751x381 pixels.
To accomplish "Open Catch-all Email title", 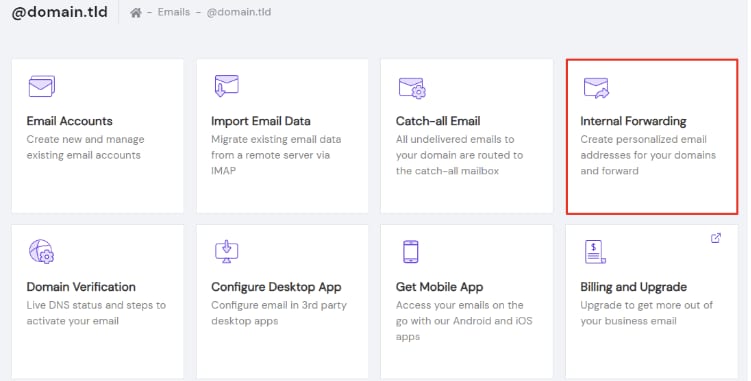I will (x=438, y=121).
